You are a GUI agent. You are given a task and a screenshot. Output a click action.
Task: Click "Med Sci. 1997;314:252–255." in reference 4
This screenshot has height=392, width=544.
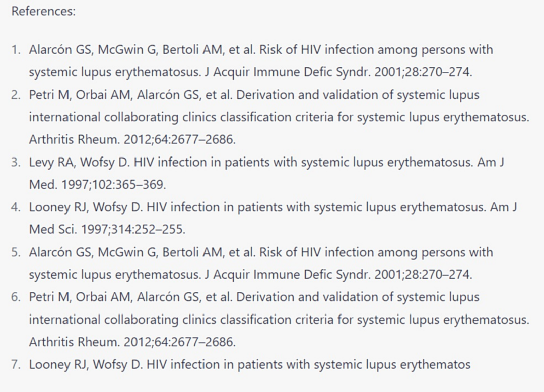tap(107, 229)
